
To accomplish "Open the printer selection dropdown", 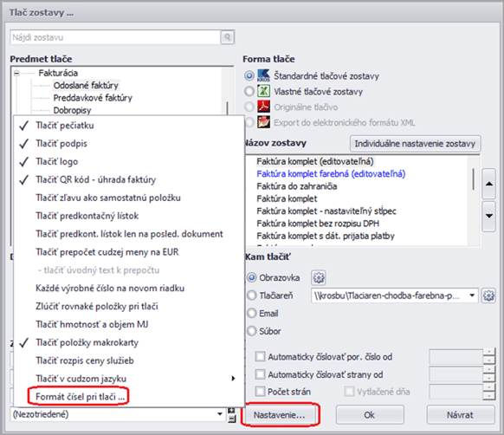I will (472, 295).
